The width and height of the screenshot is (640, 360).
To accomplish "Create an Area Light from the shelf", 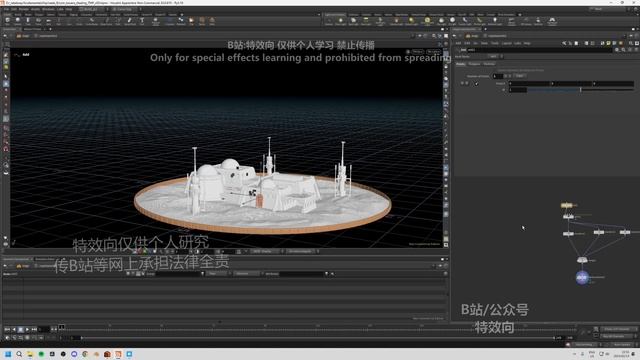I will [x=366, y=20].
